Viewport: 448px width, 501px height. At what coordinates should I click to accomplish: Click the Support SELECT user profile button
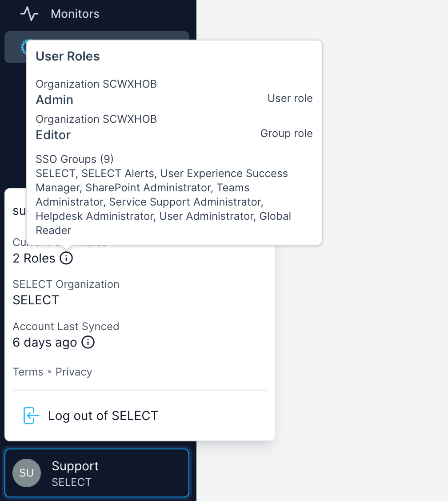tap(97, 473)
